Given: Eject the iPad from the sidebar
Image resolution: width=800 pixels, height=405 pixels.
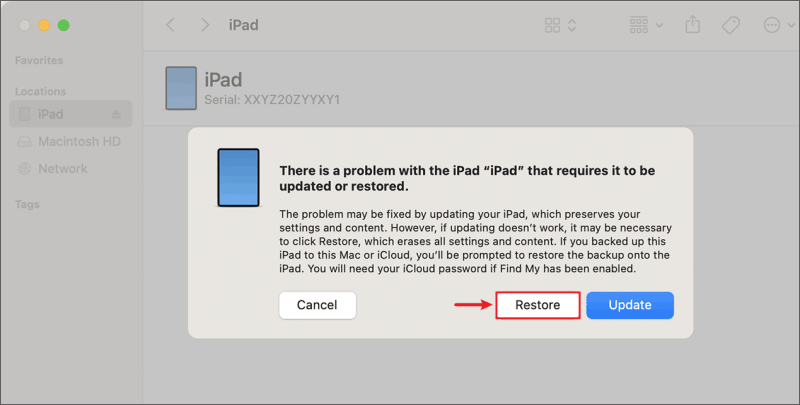Looking at the screenshot, I should pyautogui.click(x=116, y=114).
